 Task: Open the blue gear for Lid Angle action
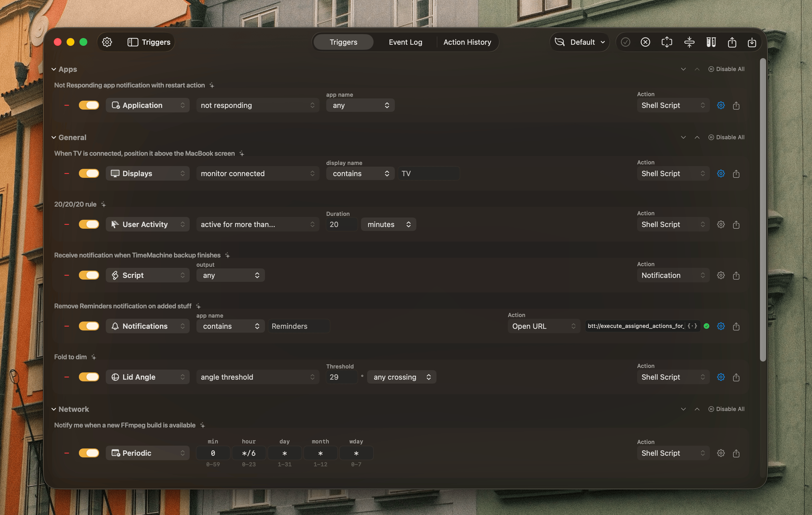[x=721, y=377]
